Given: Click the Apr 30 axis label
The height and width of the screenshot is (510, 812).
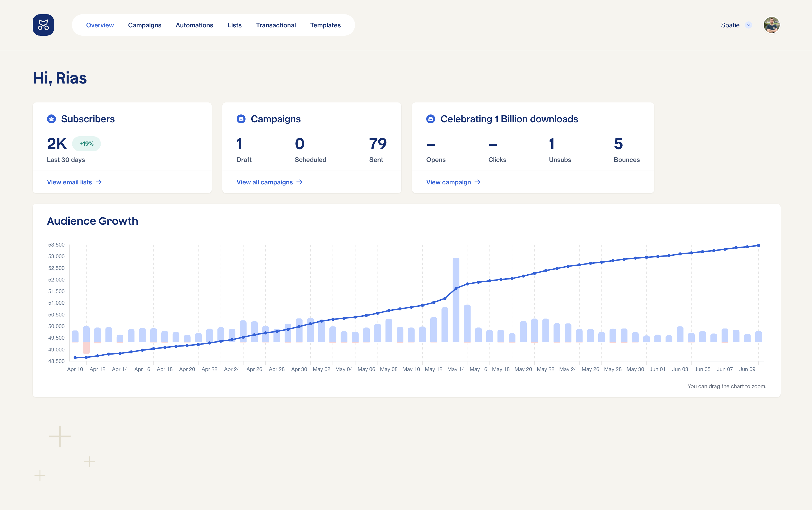Looking at the screenshot, I should [x=299, y=369].
